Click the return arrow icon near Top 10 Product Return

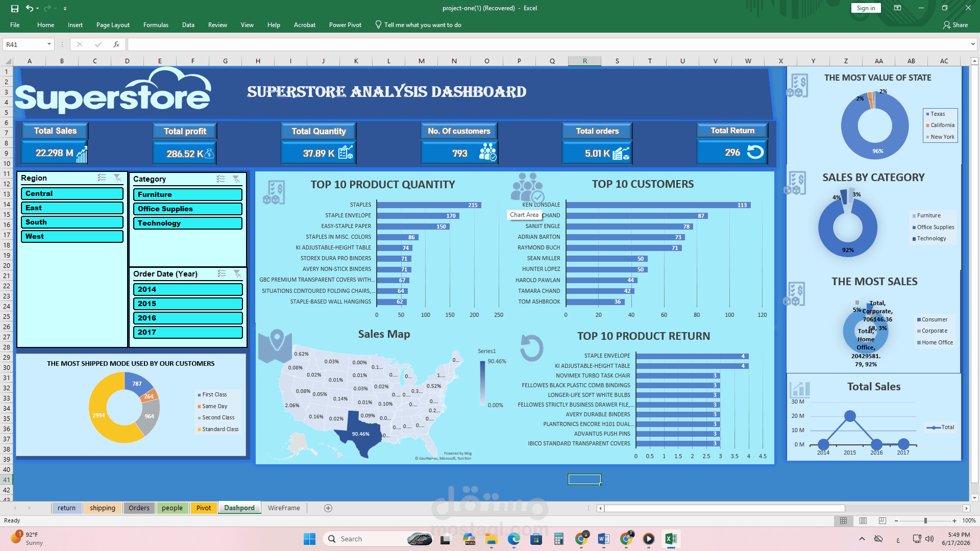531,348
